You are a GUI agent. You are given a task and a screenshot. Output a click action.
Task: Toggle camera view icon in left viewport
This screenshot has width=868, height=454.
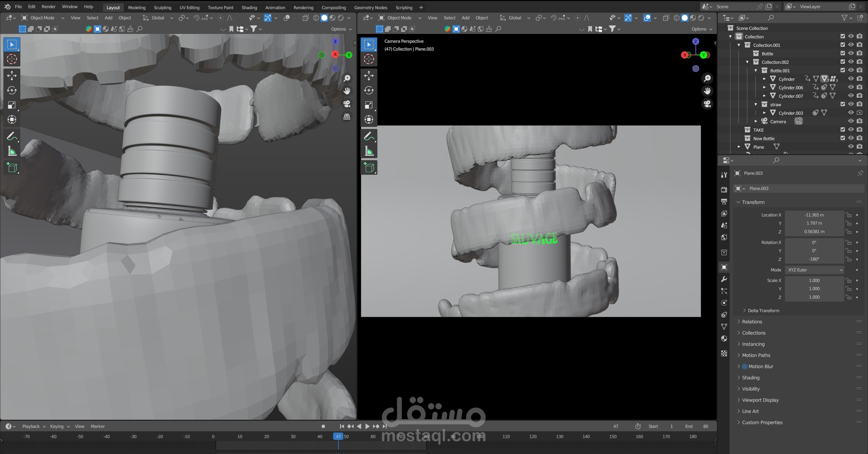tap(347, 104)
